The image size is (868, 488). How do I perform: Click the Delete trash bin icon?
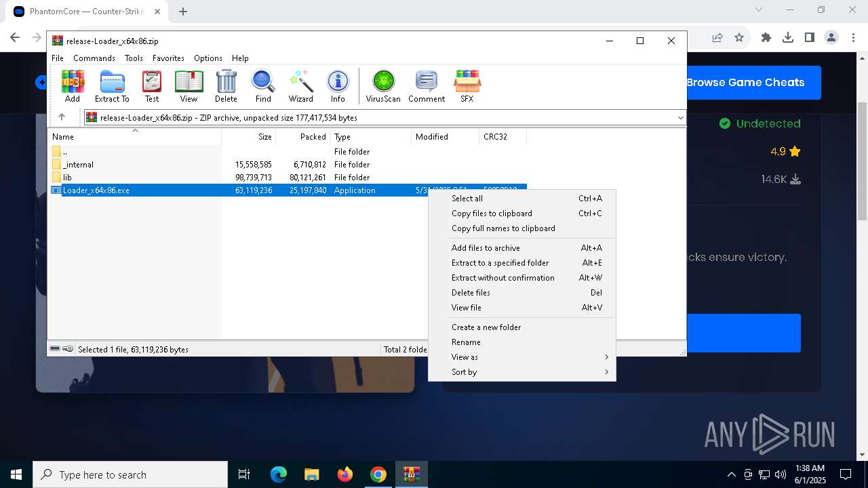[226, 86]
